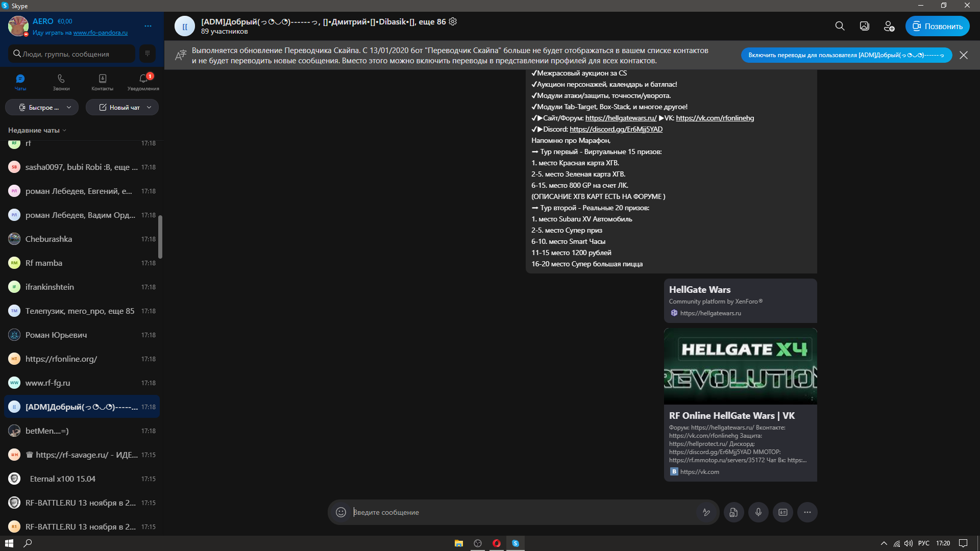Open the group chat avatar in header

pos(185,26)
